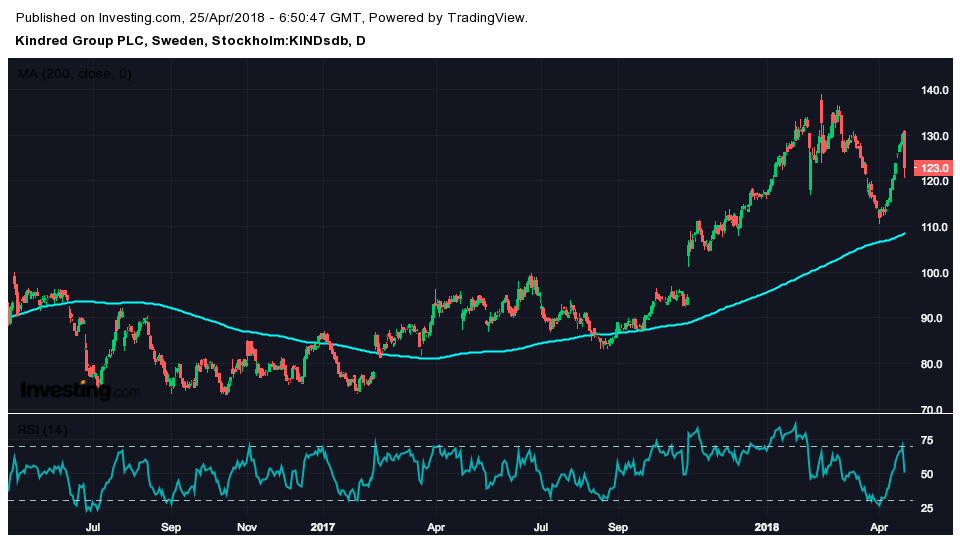Click the Apr label next to 2018
960x540 pixels.
[879, 527]
